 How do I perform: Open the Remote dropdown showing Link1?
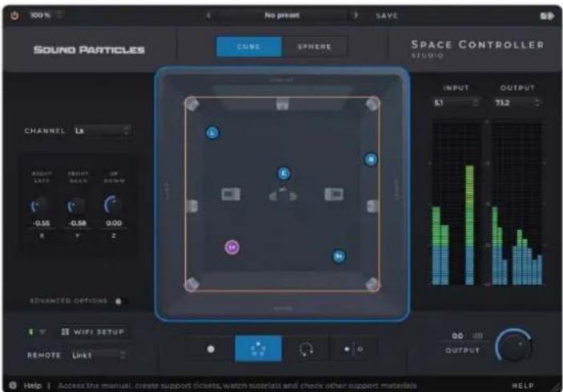[99, 355]
